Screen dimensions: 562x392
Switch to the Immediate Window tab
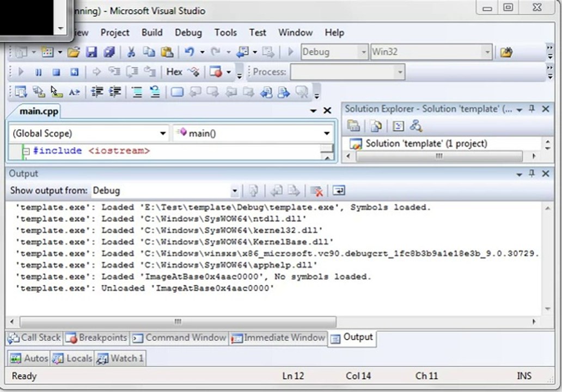point(278,338)
